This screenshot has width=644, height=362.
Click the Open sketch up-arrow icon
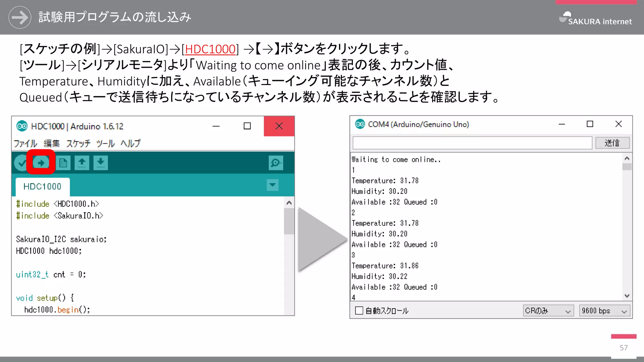click(x=82, y=163)
